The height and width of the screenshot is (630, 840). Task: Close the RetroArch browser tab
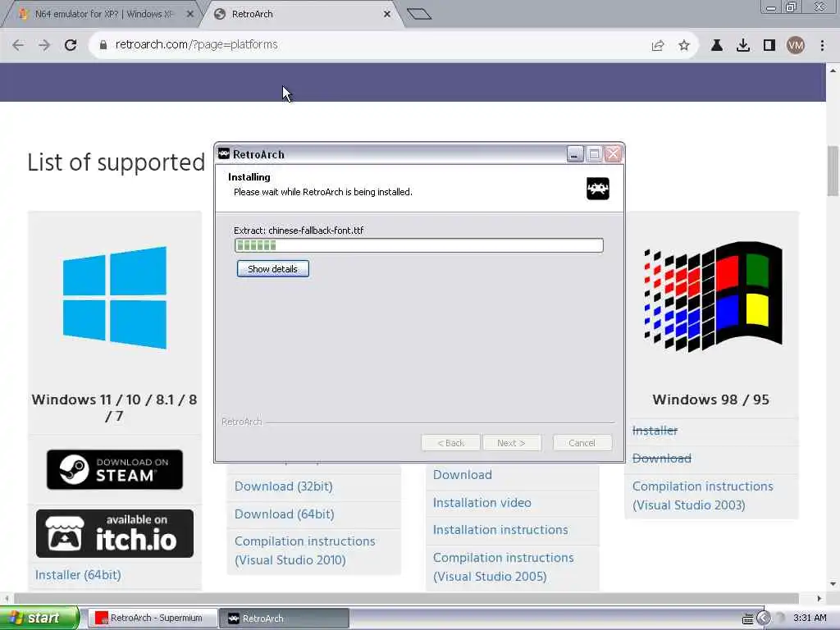(387, 15)
